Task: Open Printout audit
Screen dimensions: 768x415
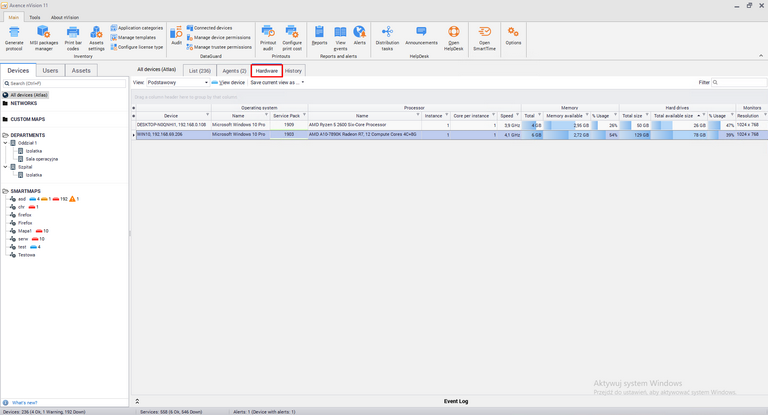Action: click(x=268, y=38)
